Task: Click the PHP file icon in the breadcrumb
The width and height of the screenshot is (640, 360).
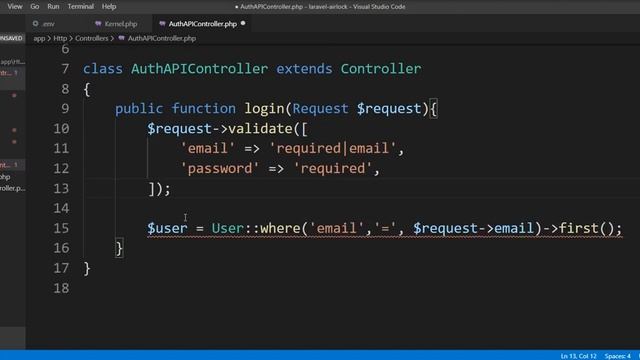Action: click(121, 38)
